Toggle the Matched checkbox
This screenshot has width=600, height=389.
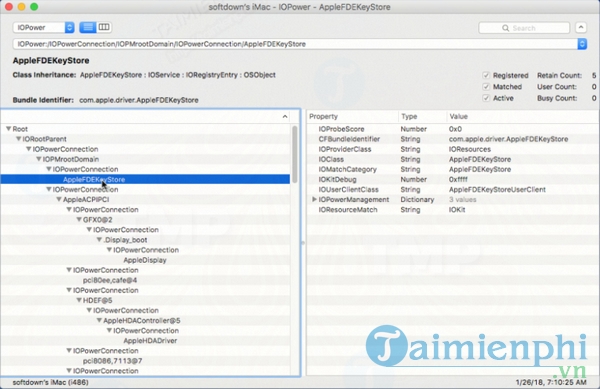486,87
